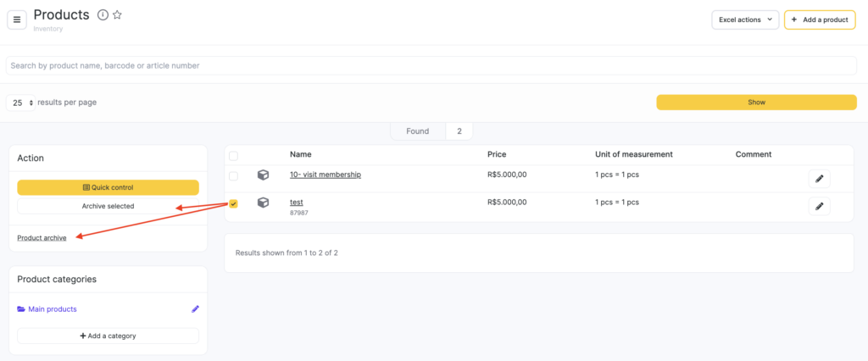868x361 pixels.
Task: Change the results per page selector
Action: 21,103
